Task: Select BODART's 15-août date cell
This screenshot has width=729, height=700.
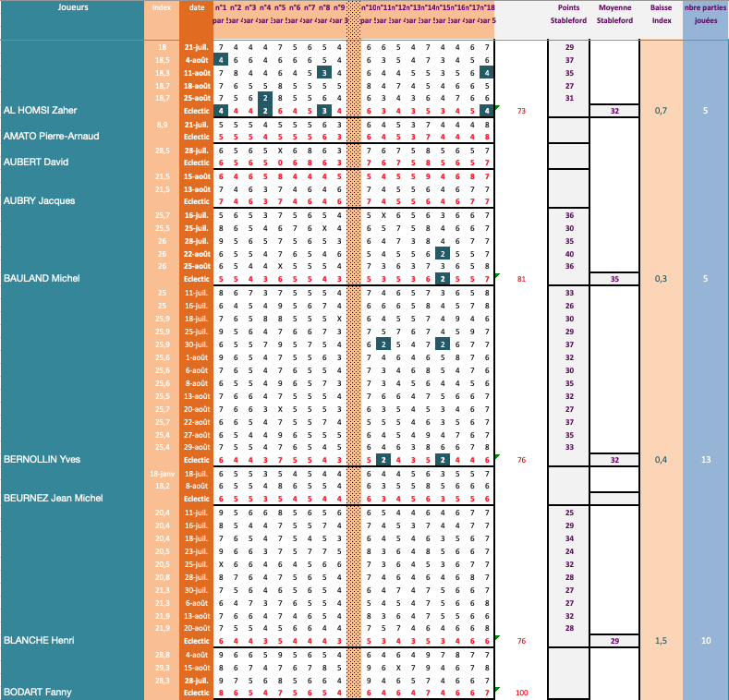Action: 197,668
